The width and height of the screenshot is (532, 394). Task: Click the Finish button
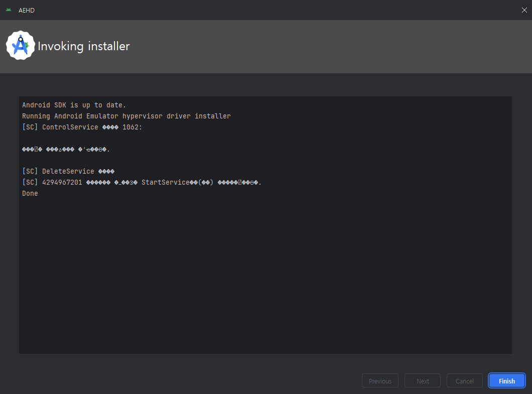[x=506, y=380]
